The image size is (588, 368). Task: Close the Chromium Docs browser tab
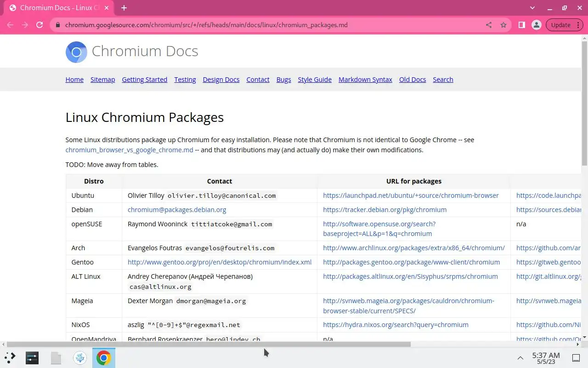[x=108, y=8]
